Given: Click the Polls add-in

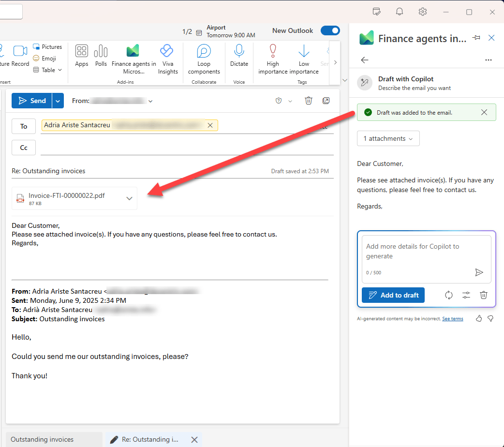Looking at the screenshot, I should pyautogui.click(x=101, y=55).
